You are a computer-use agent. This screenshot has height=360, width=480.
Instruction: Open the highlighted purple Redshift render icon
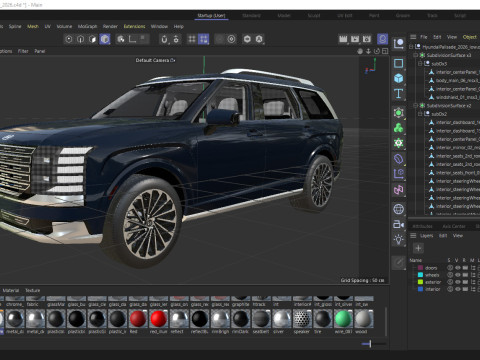[382, 39]
